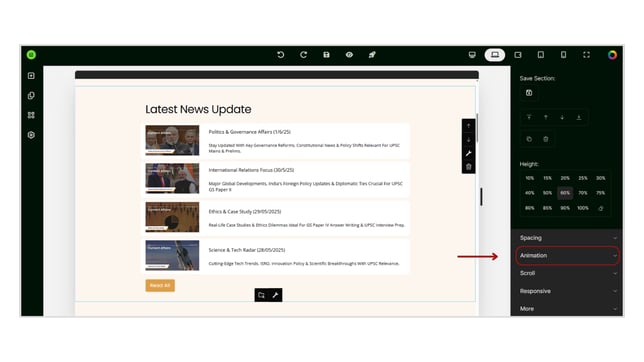This screenshot has width=644, height=362.
Task: Set height to 90%
Action: [565, 208]
